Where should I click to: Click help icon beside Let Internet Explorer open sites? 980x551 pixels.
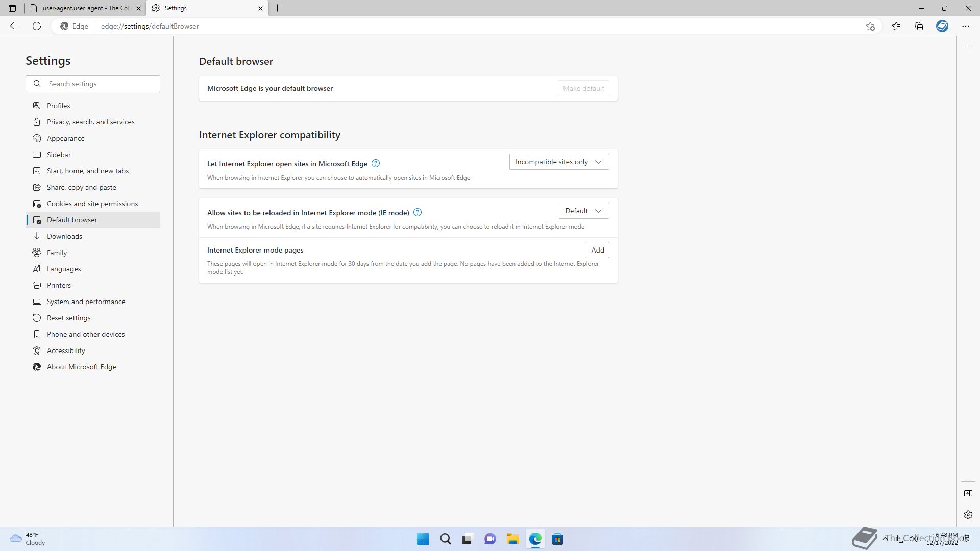pos(376,163)
